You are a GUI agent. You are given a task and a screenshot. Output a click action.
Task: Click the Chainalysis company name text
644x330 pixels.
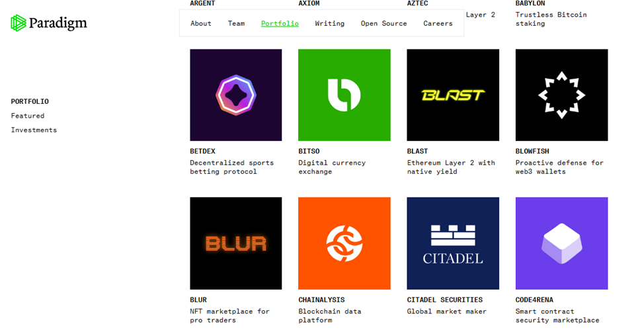click(x=321, y=300)
